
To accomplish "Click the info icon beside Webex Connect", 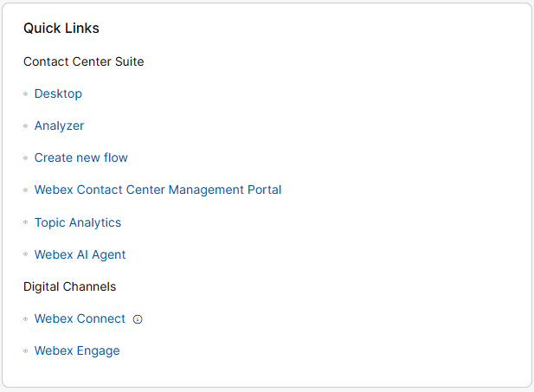I will [x=138, y=319].
